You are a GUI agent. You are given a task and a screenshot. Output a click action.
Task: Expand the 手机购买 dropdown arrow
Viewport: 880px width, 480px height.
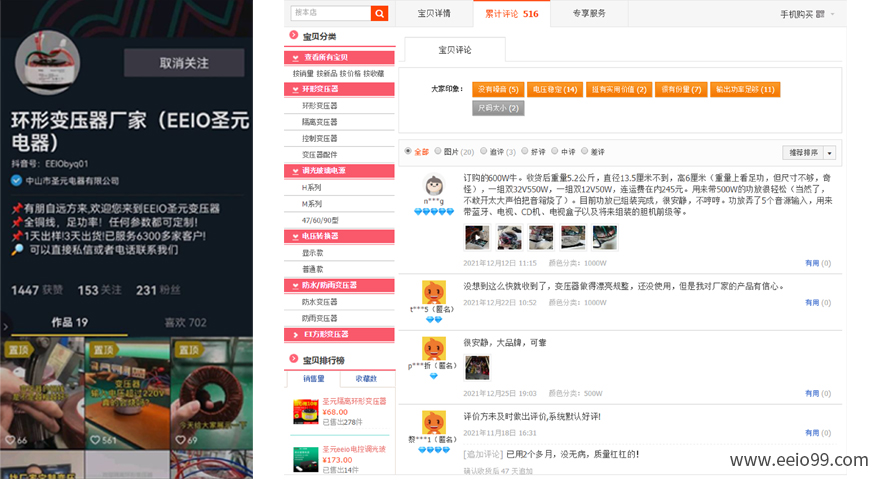click(832, 14)
